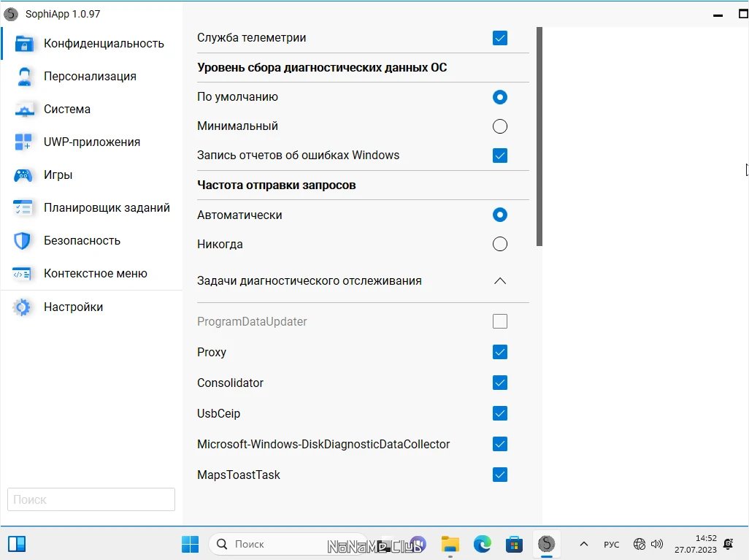
Task: Select the Никогда radio button
Action: [x=500, y=244]
